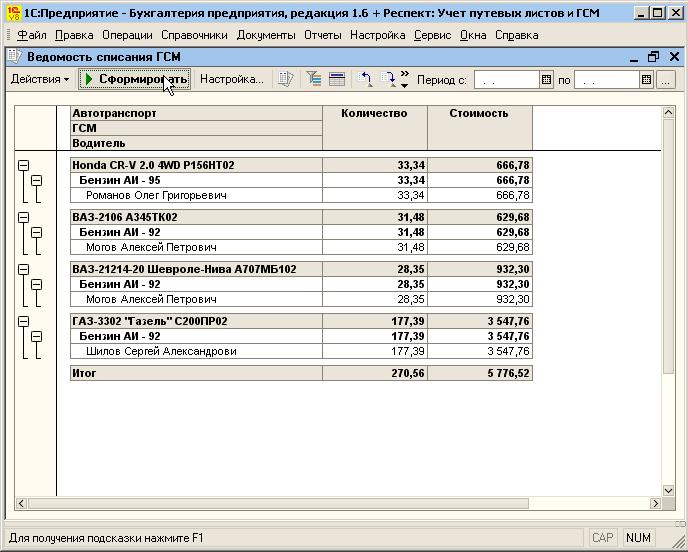Collapse the ВАЗ-2106 А345ТК02 group

[24, 217]
